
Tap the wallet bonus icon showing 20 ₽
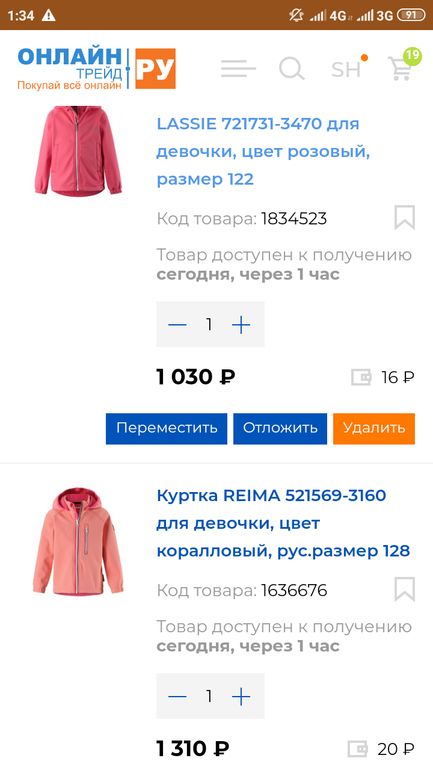pyautogui.click(x=358, y=749)
